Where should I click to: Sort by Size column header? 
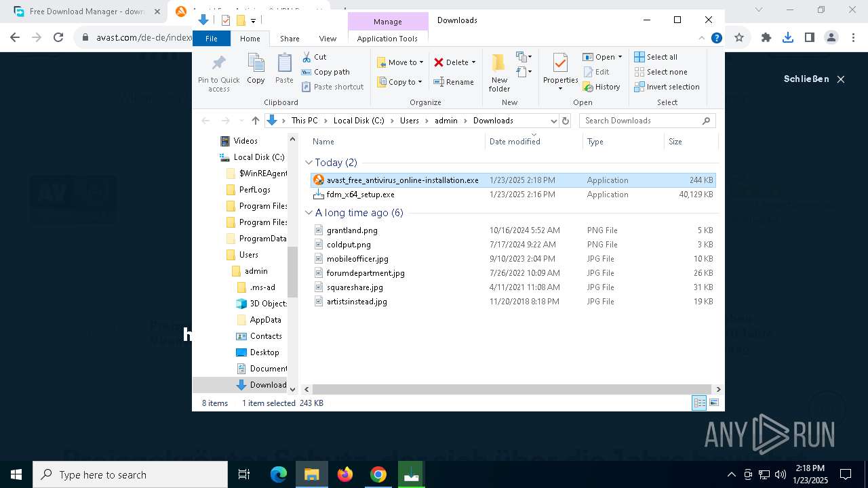tap(690, 142)
